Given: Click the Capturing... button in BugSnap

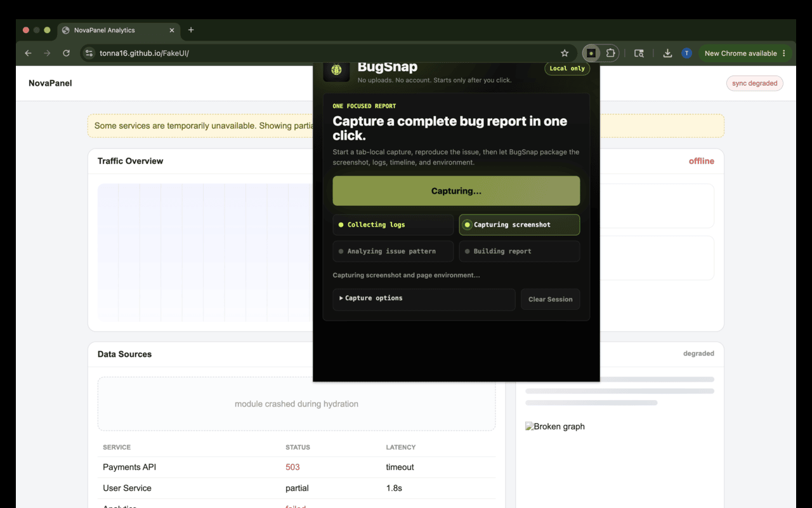Looking at the screenshot, I should click(x=456, y=191).
